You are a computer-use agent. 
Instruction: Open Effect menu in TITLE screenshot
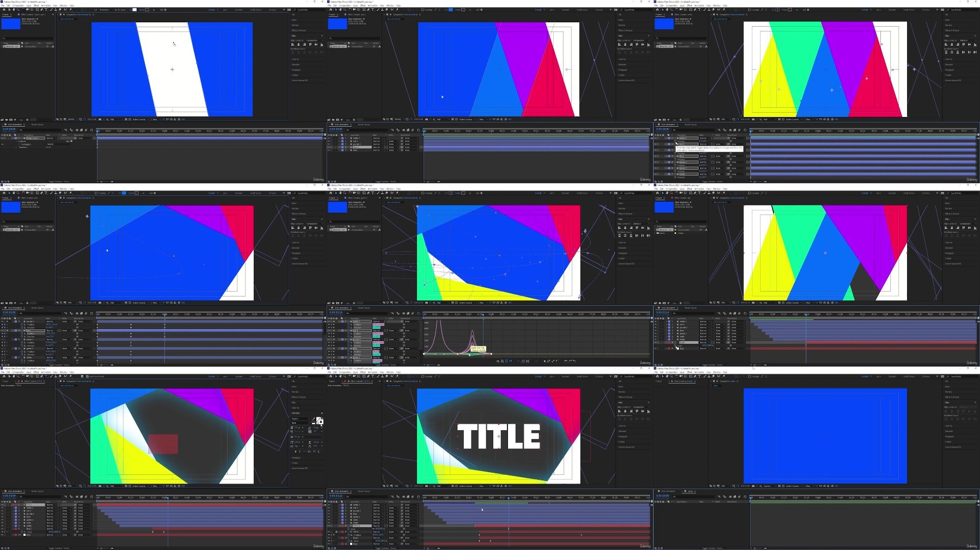[363, 372]
